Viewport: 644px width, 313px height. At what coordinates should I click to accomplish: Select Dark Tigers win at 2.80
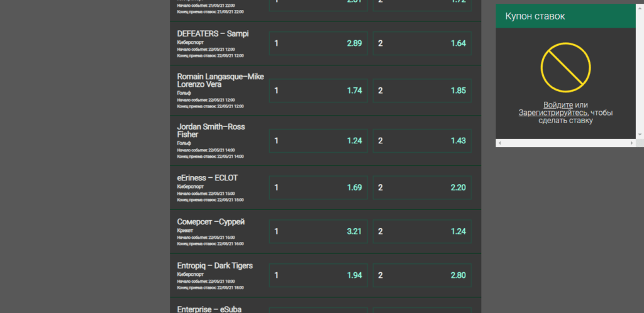tap(422, 275)
